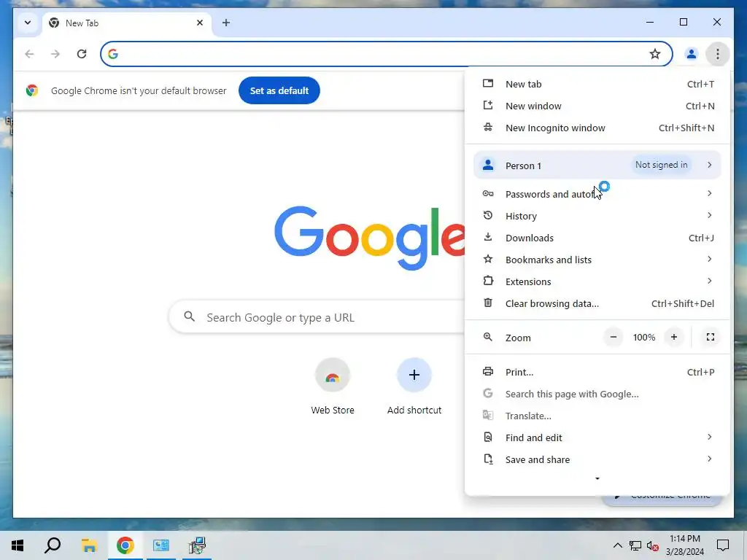Select New Incognito window entry
Viewport: 747px width, 560px height.
(x=597, y=128)
